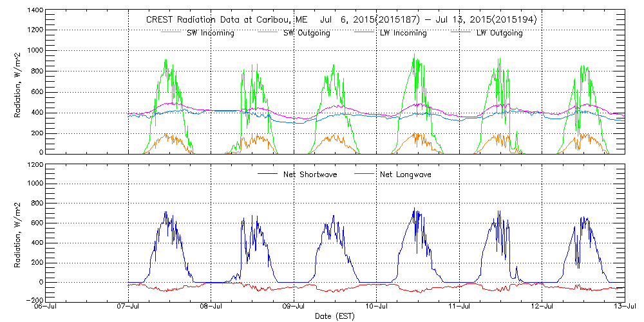Viewport: 644px width, 322px height.
Task: Click the 09-Jul date tick label
Action: click(x=294, y=307)
